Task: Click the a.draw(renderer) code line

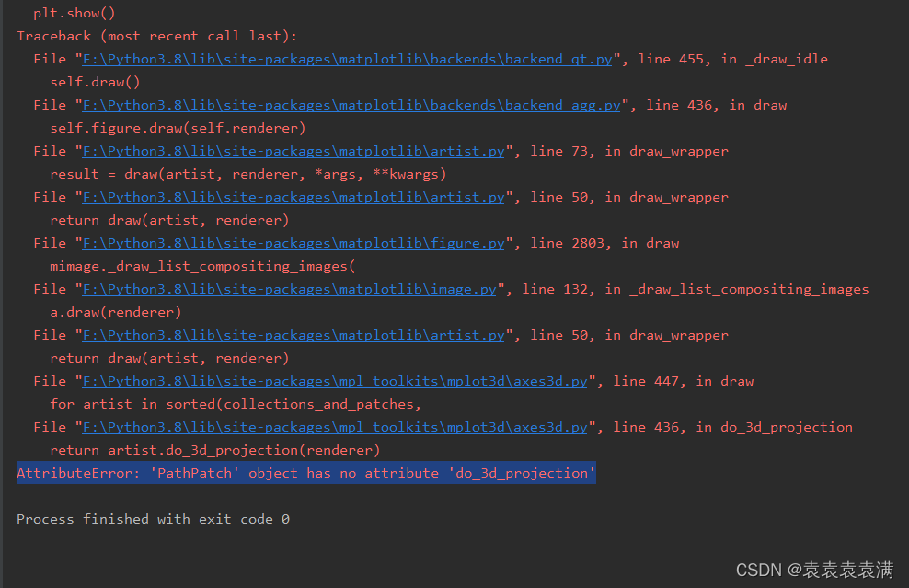Action: click(110, 311)
